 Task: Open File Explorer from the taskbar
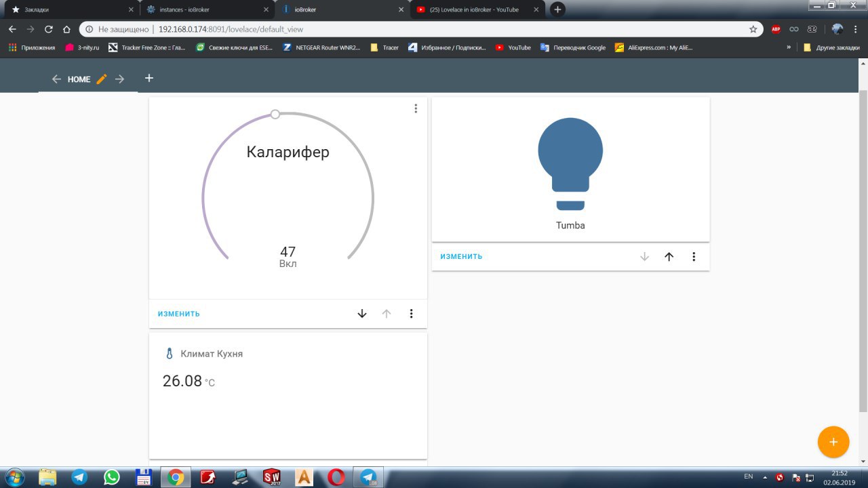[x=47, y=477]
